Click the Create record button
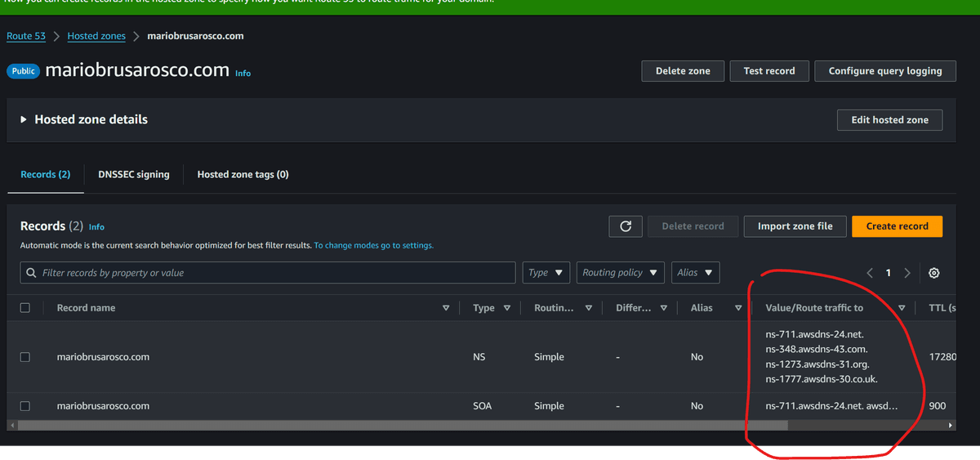 (897, 226)
